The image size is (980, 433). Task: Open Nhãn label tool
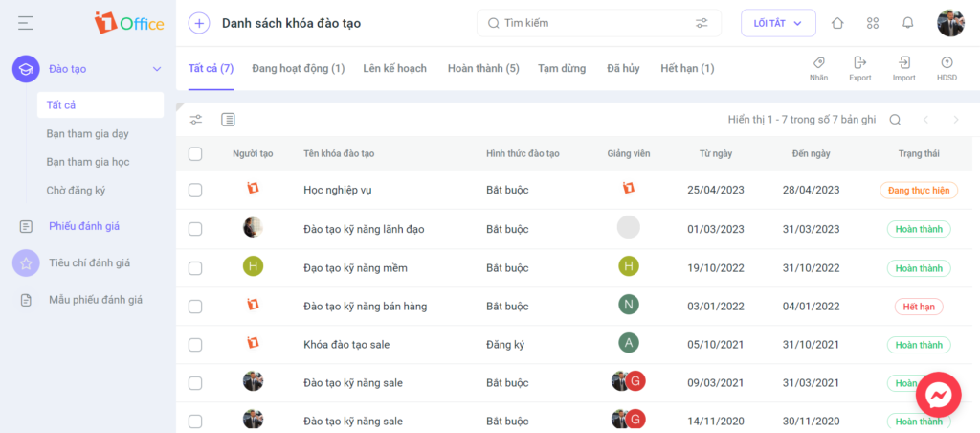tap(819, 69)
